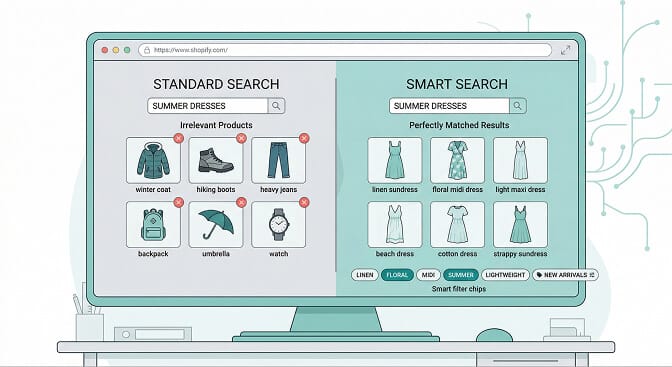Open the watch product image

pos(278,225)
